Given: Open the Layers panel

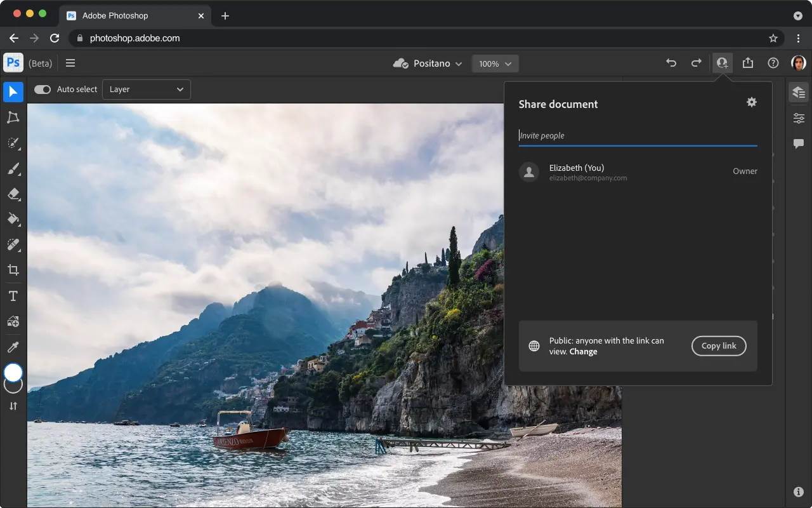Looking at the screenshot, I should click(798, 92).
